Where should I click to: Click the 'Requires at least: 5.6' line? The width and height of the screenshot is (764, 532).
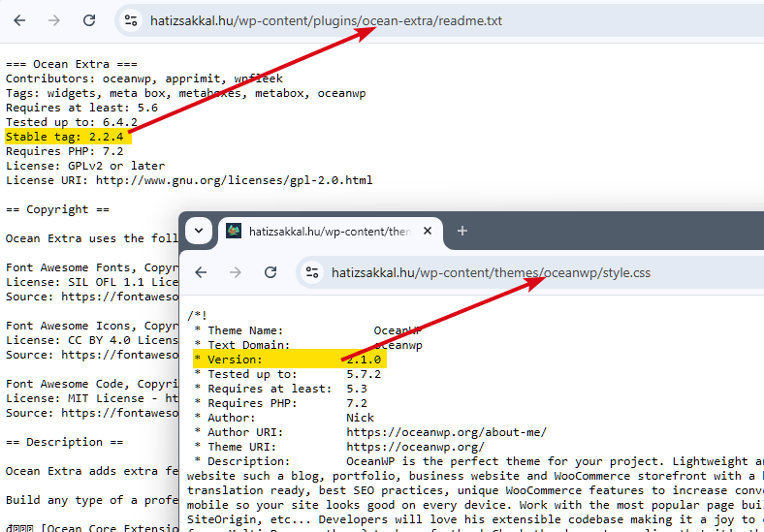[x=81, y=108]
